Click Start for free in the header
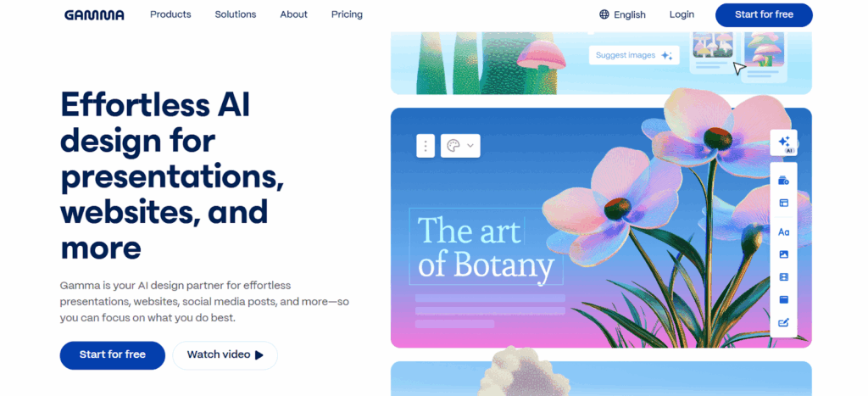Viewport: 868px width, 396px height. click(763, 14)
